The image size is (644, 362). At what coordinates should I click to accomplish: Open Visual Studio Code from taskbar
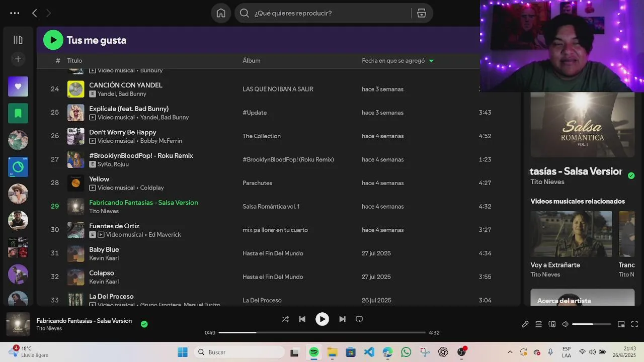(x=369, y=352)
